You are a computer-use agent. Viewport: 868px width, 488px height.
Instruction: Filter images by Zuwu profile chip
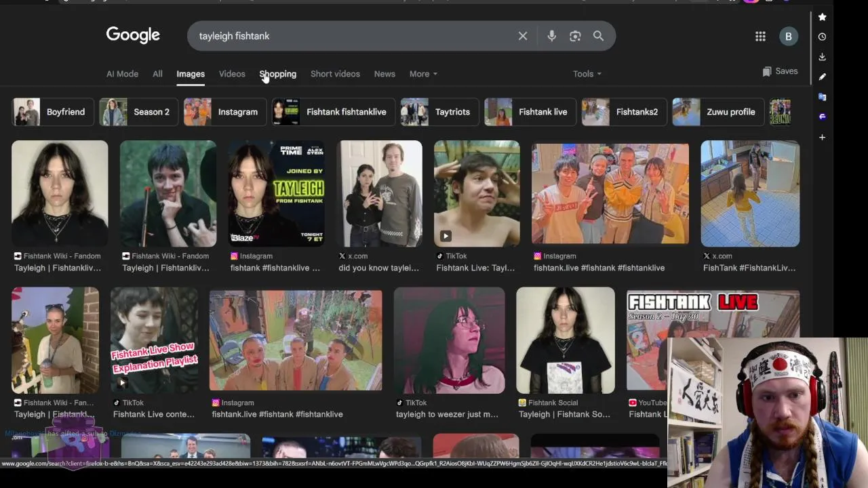(718, 112)
